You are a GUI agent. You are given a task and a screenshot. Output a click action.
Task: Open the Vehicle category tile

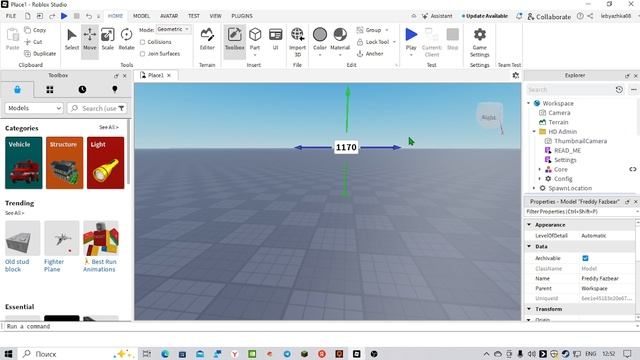(24, 163)
